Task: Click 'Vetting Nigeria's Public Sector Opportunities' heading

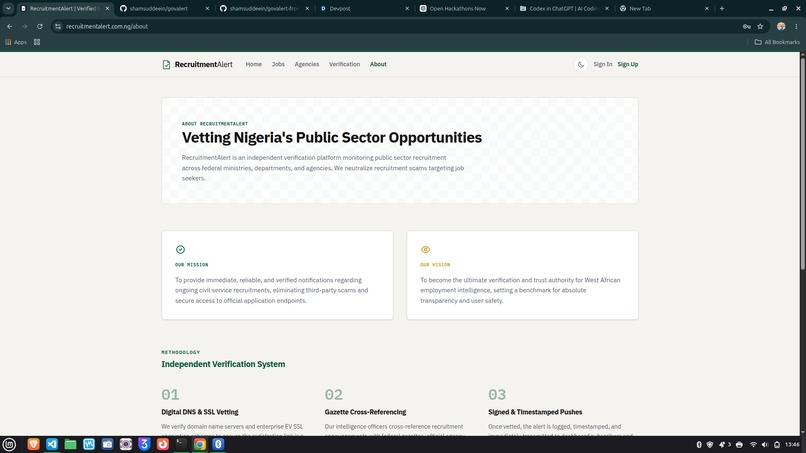Action: click(x=332, y=138)
